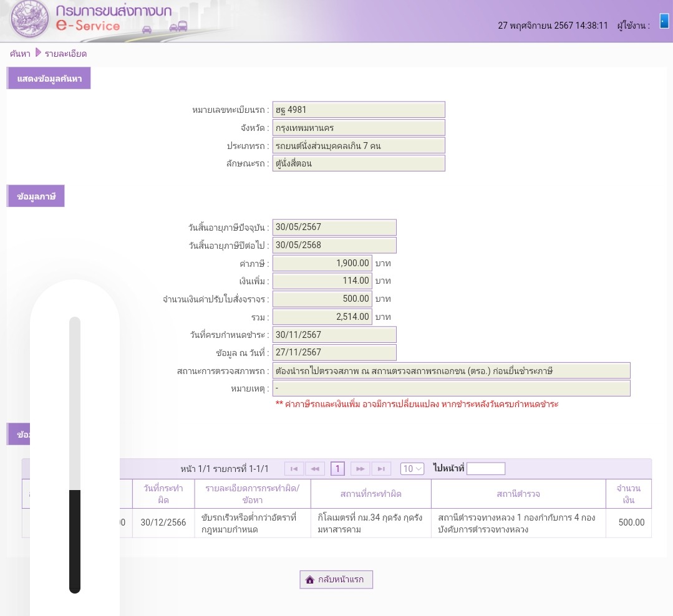The width and height of the screenshot is (673, 616).
Task: Click the province field กรุงเทพมหานคร
Action: 359,127
